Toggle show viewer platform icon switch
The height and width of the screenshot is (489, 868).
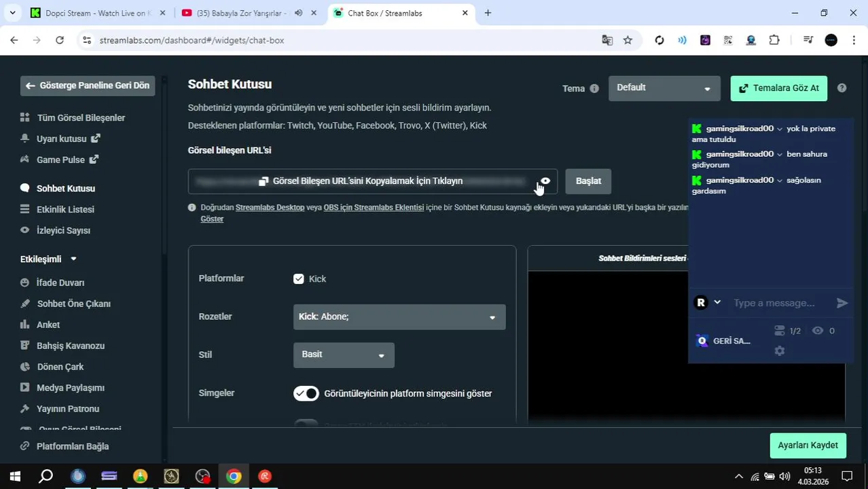[x=306, y=394]
